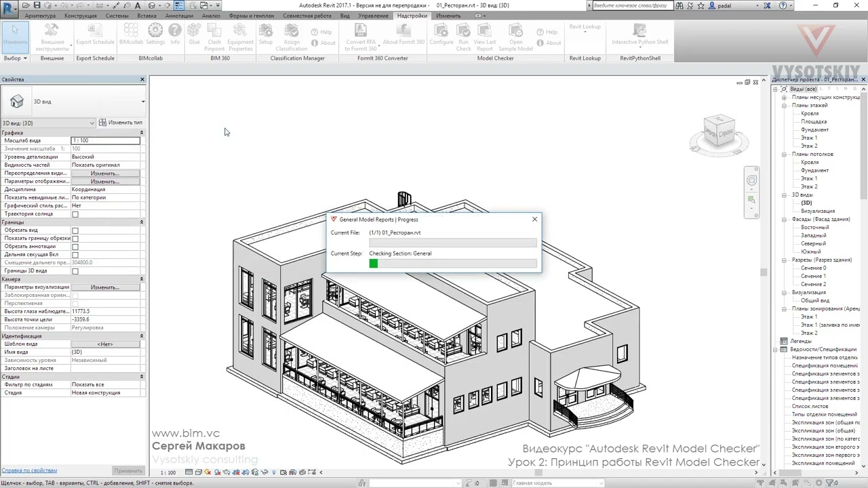Enable Границы 3D вида checkbox
This screenshot has width=868, height=488.
75,271
